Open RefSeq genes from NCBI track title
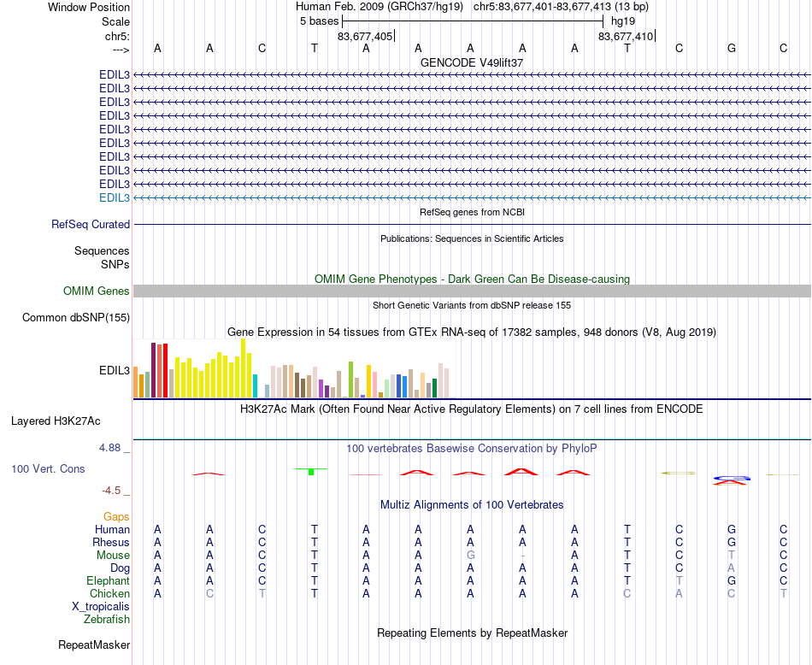Screen dimensions: 812x665 point(472,212)
